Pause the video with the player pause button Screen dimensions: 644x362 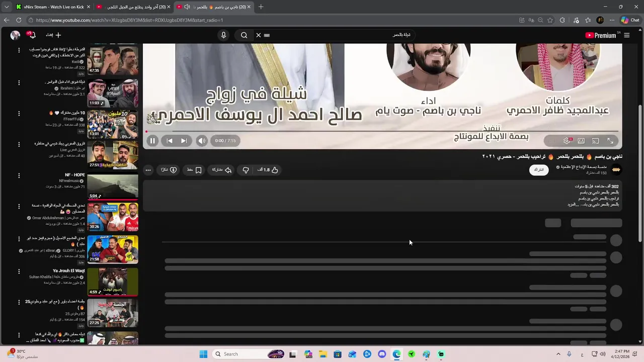coord(152,141)
